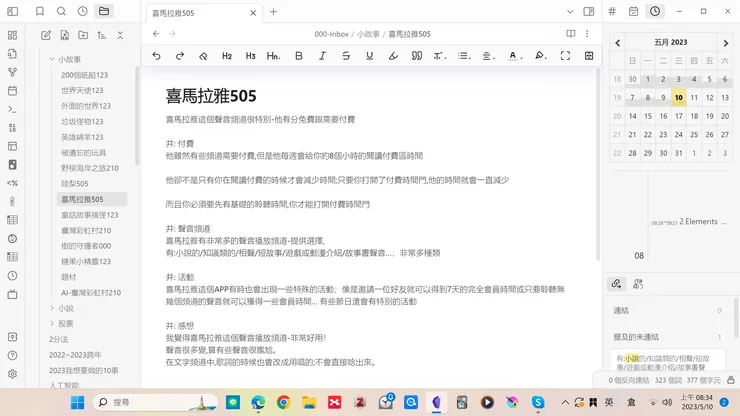Viewport: 740px width, 416px height.
Task: Expand the 連結 section
Action: (667, 310)
